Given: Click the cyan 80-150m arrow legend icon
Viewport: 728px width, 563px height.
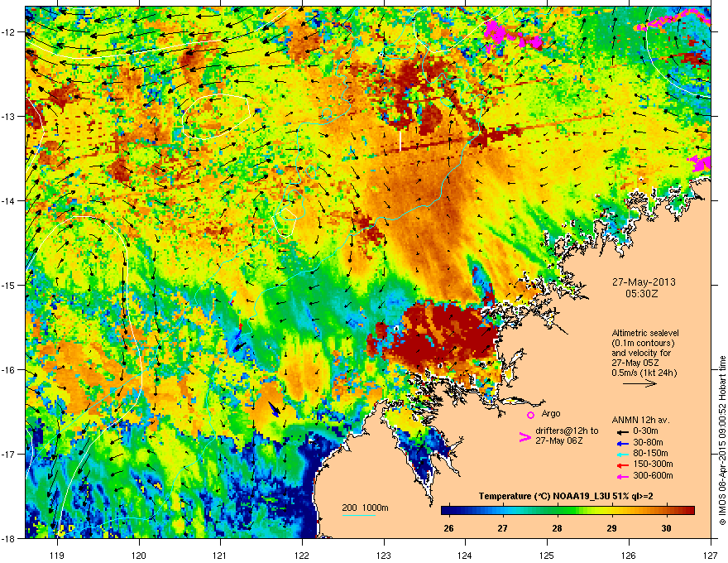Looking at the screenshot, I should (x=620, y=454).
